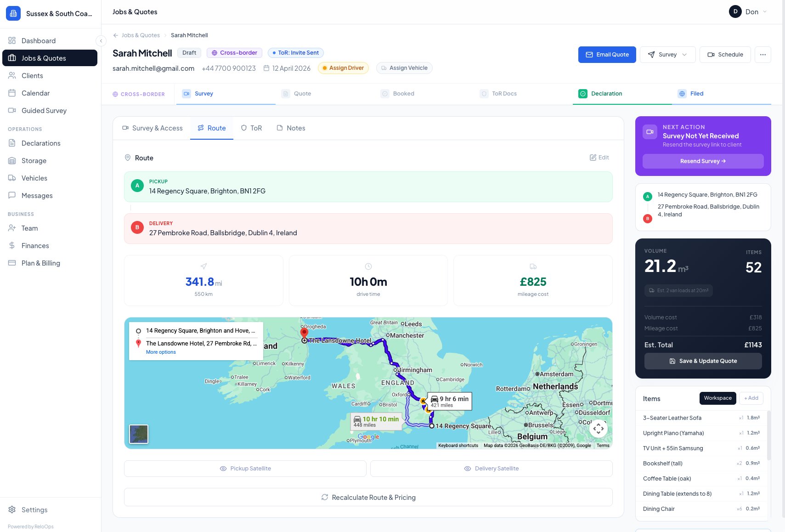Screen dimensions: 785x532
Task: Open the Calendar section
Action: pos(35,93)
